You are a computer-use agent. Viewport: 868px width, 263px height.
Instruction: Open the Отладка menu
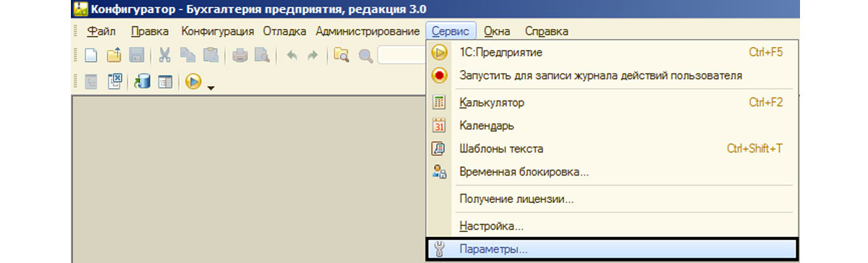285,31
